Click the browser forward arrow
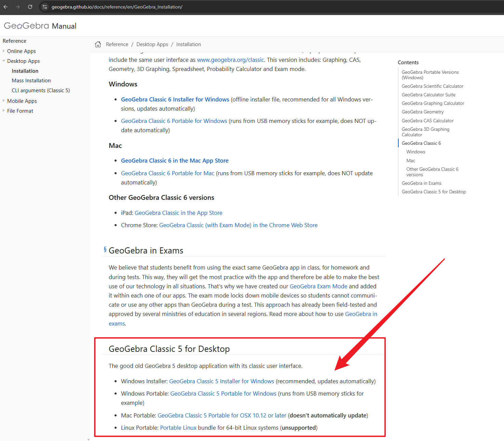 pos(18,7)
